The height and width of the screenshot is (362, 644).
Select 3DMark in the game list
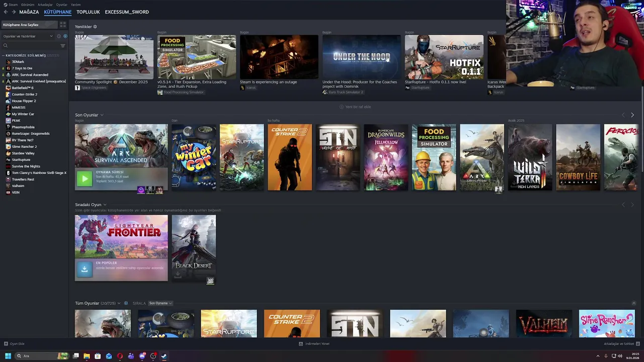pos(18,62)
